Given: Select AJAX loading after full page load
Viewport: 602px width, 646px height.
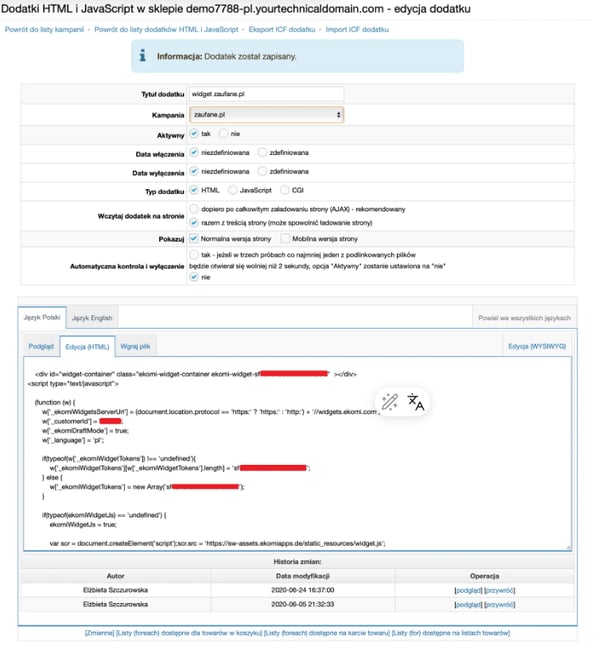Looking at the screenshot, I should 194,209.
